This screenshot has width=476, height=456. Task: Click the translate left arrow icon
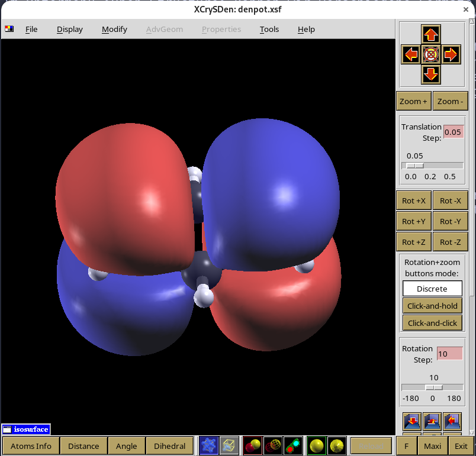coord(411,55)
